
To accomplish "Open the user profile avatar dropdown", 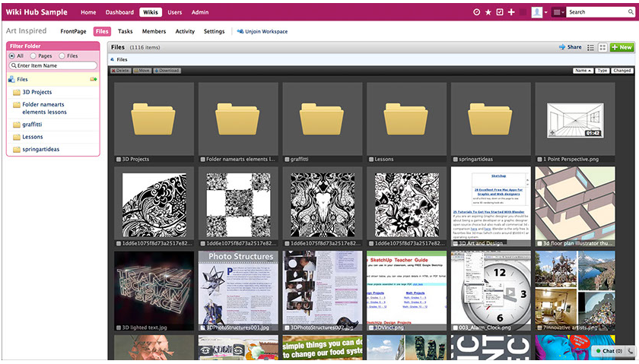I will coord(539,12).
